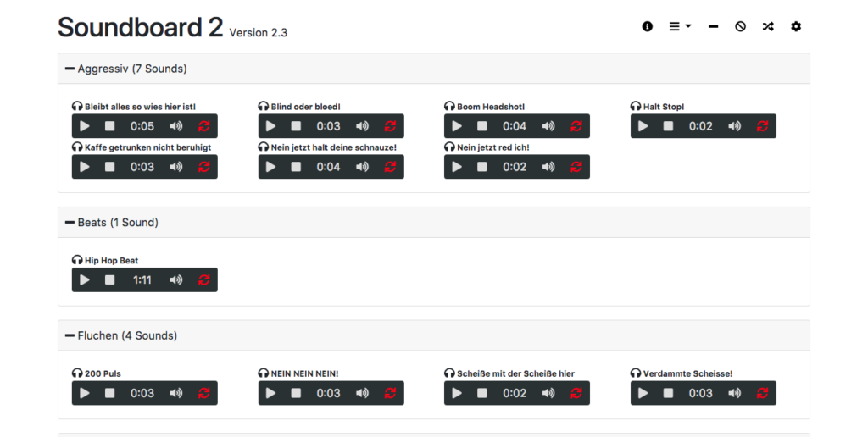Stop 'Halt Stop!' sound
Viewport: 868px width, 437px height.
click(x=668, y=126)
